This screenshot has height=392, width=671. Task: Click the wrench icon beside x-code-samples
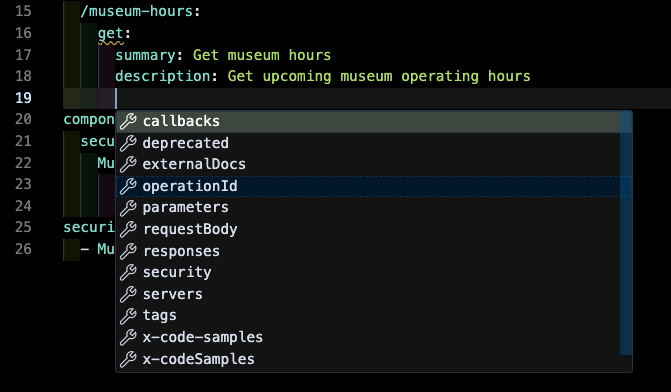click(x=128, y=337)
